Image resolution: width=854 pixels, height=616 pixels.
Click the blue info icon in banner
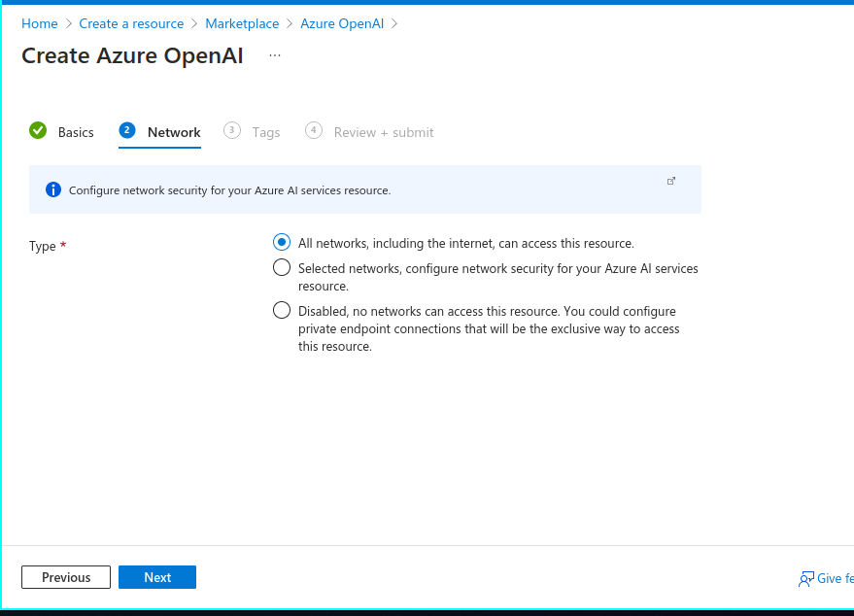pos(53,189)
